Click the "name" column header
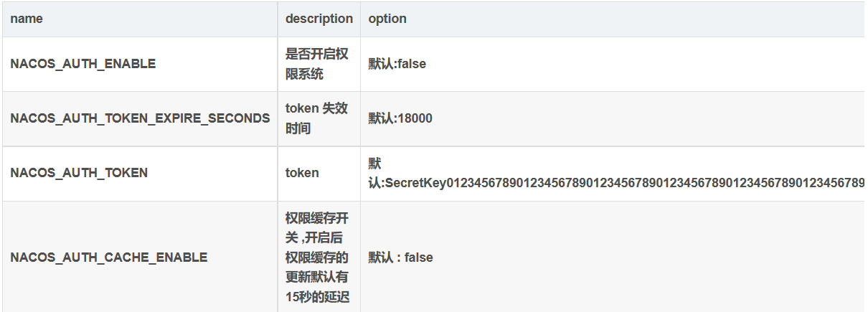This screenshot has height=312, width=868. point(27,19)
